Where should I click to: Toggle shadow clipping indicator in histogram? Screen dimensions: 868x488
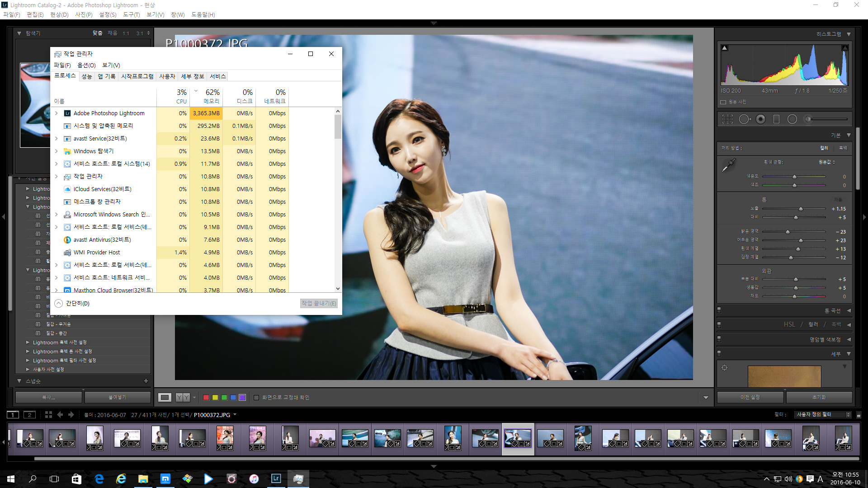click(x=725, y=48)
